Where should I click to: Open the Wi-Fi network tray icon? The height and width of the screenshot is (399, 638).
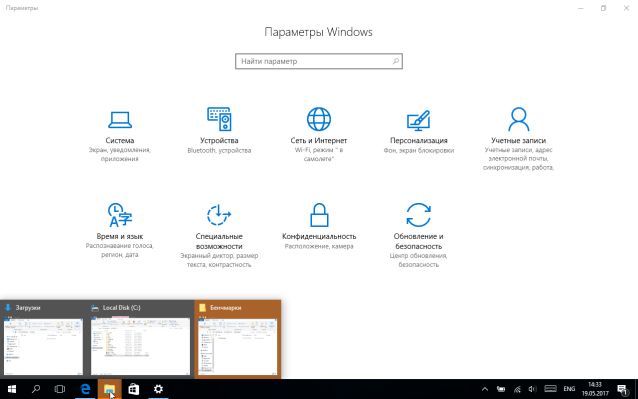[517, 389]
